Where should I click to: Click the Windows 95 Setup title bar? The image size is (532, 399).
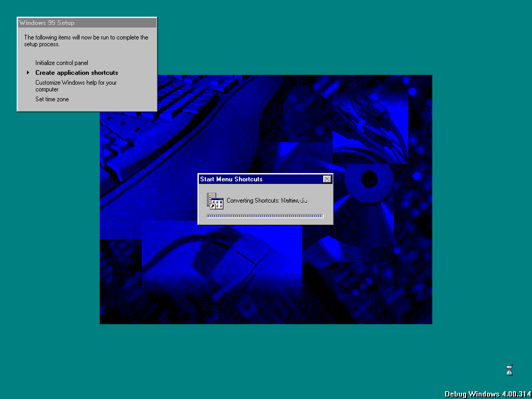click(87, 23)
